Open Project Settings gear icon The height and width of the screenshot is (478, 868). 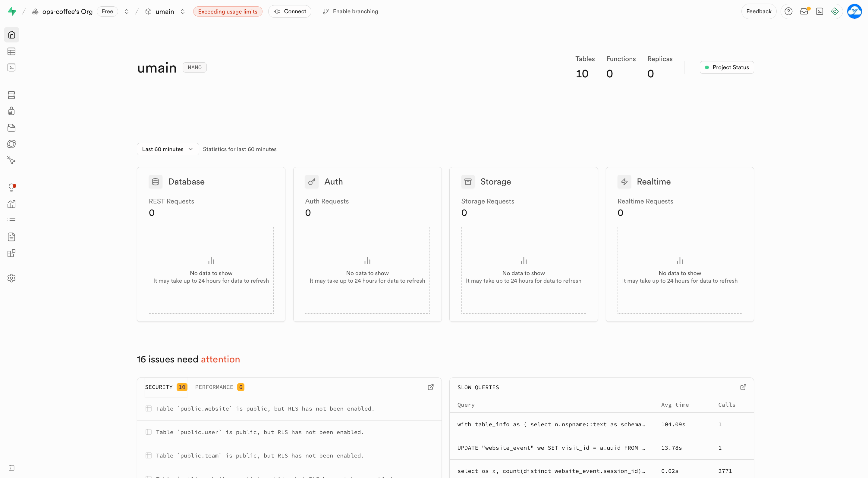point(11,278)
